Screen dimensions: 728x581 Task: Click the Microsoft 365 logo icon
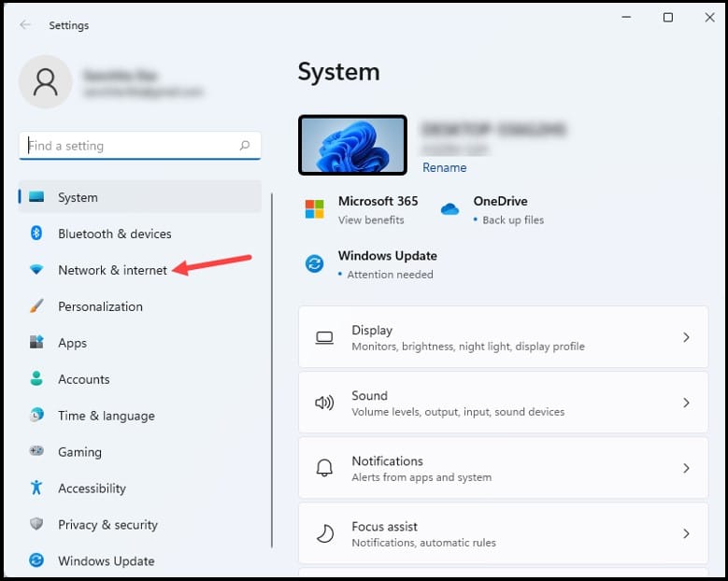(315, 209)
